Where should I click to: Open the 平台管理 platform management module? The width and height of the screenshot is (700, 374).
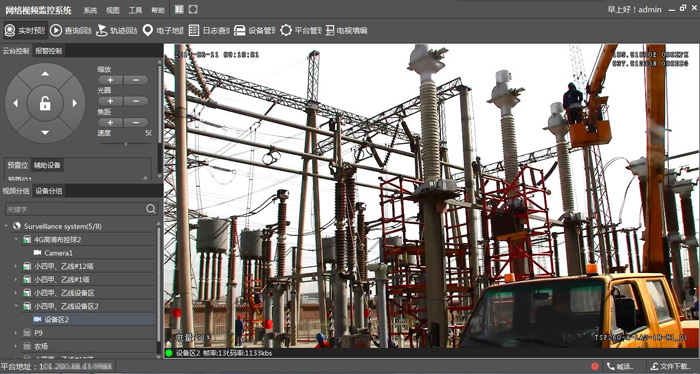tap(300, 30)
